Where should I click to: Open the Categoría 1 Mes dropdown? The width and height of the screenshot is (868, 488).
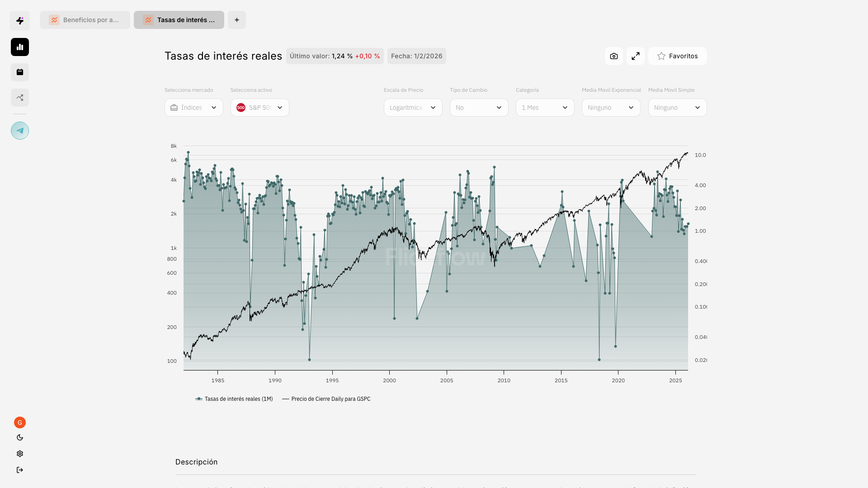pos(545,108)
